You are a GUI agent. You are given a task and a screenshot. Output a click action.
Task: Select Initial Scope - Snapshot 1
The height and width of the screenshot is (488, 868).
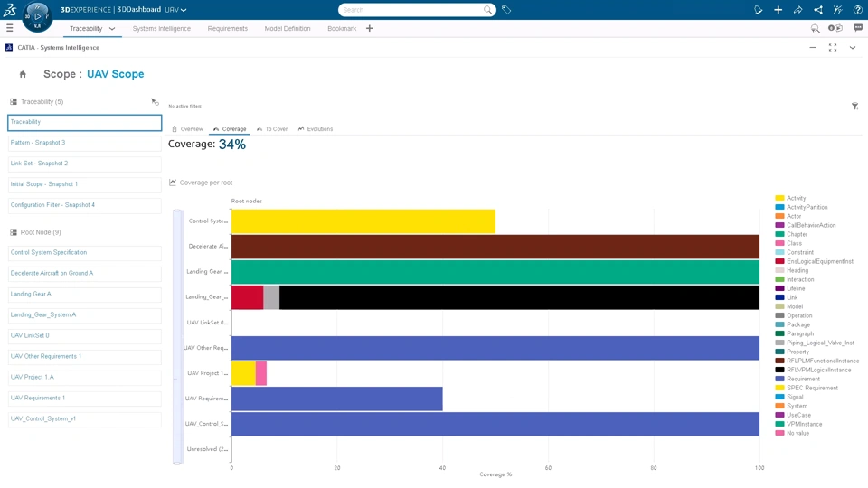(85, 184)
